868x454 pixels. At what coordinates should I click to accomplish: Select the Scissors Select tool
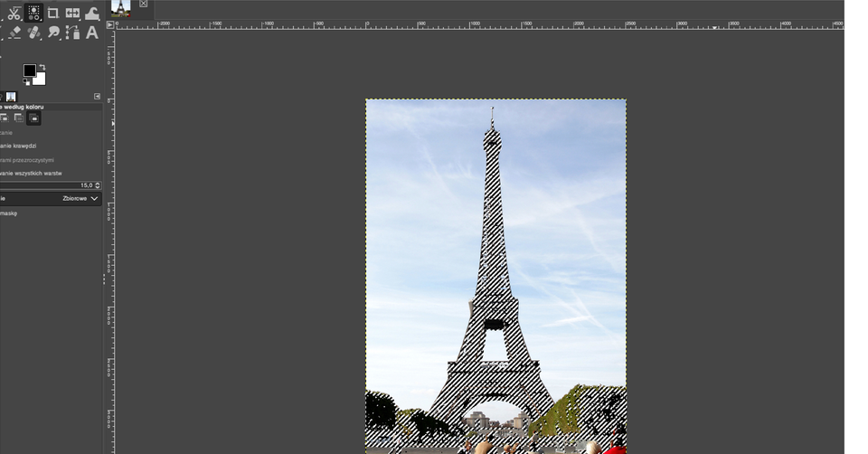pyautogui.click(x=14, y=14)
